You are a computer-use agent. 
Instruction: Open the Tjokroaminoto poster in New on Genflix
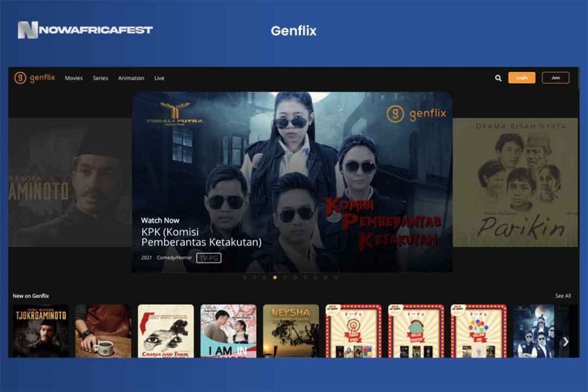tap(41, 331)
